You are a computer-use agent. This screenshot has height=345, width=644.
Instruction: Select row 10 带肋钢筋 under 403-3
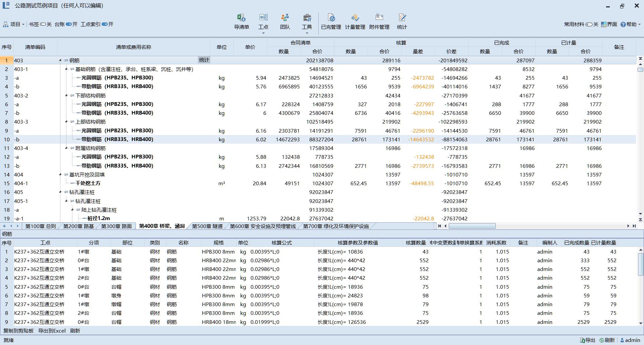coord(318,140)
